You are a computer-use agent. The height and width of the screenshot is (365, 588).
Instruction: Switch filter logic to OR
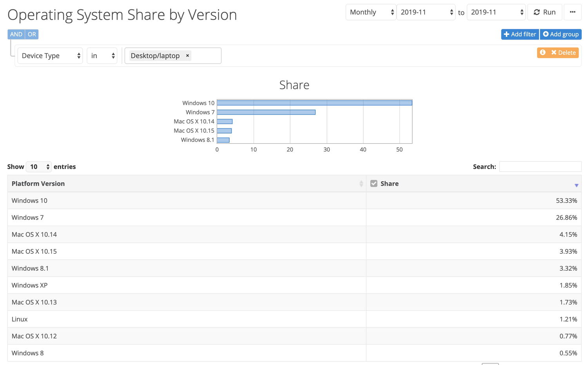[32, 34]
